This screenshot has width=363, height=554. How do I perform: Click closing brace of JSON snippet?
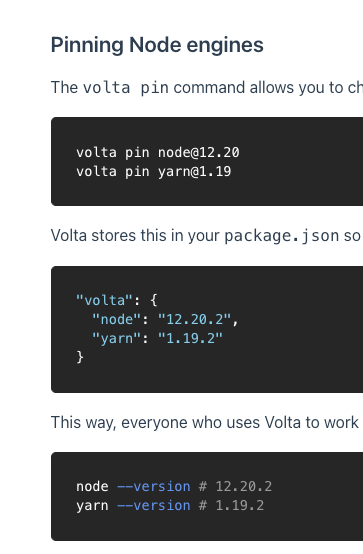80,357
